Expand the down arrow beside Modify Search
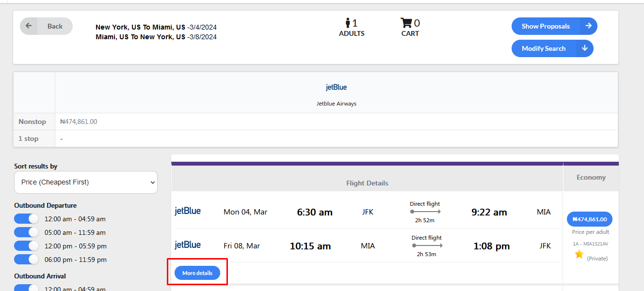 (585, 48)
